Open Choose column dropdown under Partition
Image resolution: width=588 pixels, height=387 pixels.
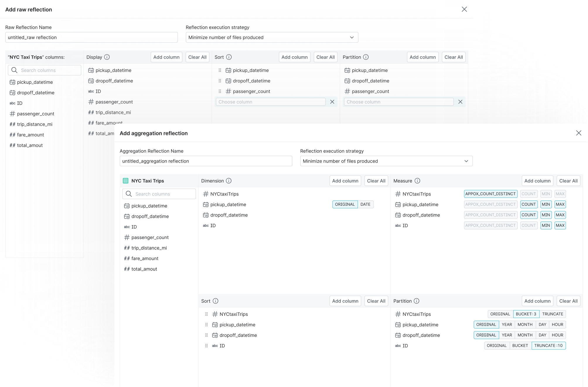398,102
